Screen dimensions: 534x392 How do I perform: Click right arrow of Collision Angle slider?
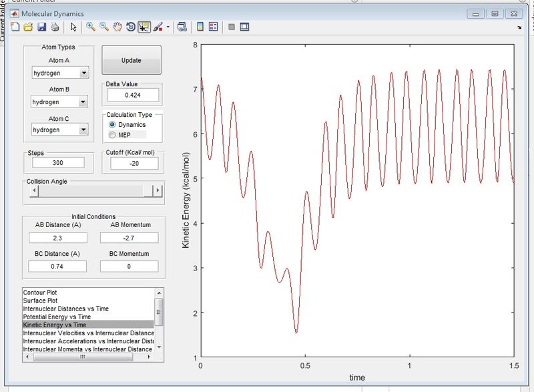click(158, 191)
